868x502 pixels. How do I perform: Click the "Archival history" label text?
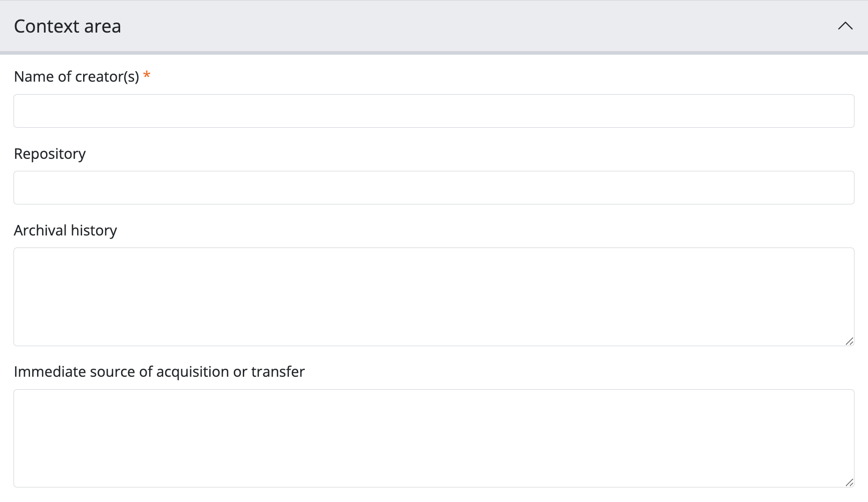tap(66, 230)
